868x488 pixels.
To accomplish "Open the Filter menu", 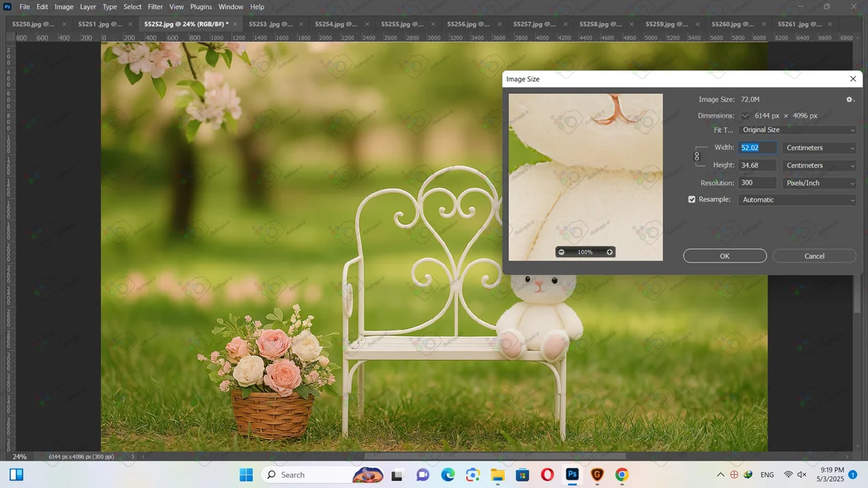I will pyautogui.click(x=155, y=7).
